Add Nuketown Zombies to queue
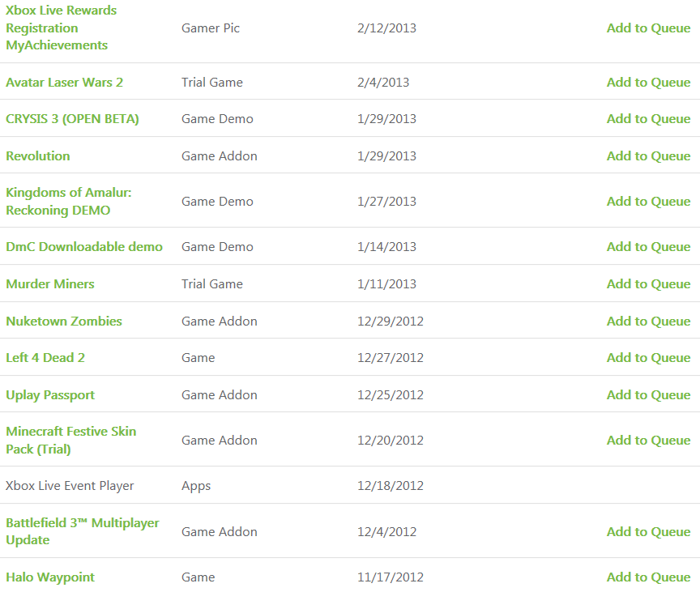 [x=648, y=322]
